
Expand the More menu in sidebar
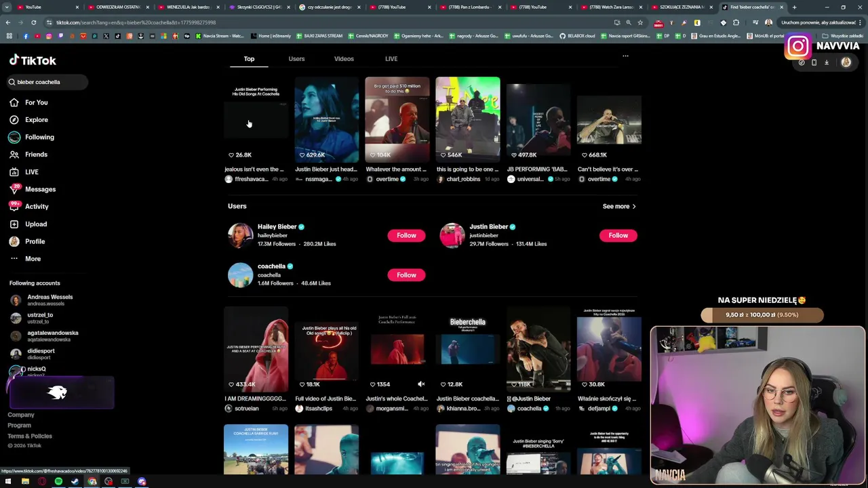26,259
